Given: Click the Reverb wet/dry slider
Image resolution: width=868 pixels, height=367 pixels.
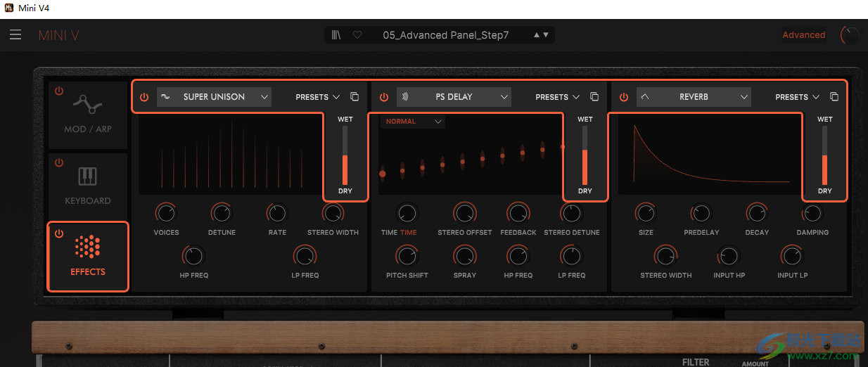Looking at the screenshot, I should (x=825, y=156).
